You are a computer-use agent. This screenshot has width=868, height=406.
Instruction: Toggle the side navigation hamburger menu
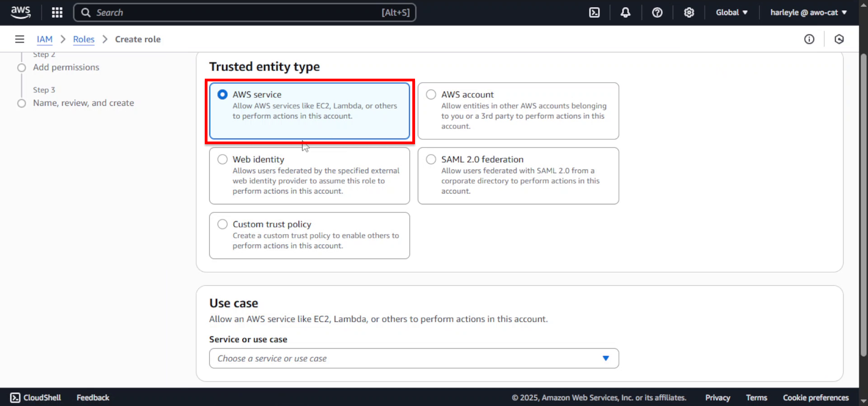tap(19, 39)
